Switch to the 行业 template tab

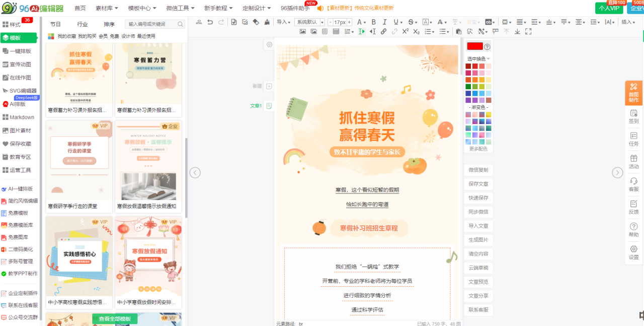point(82,24)
